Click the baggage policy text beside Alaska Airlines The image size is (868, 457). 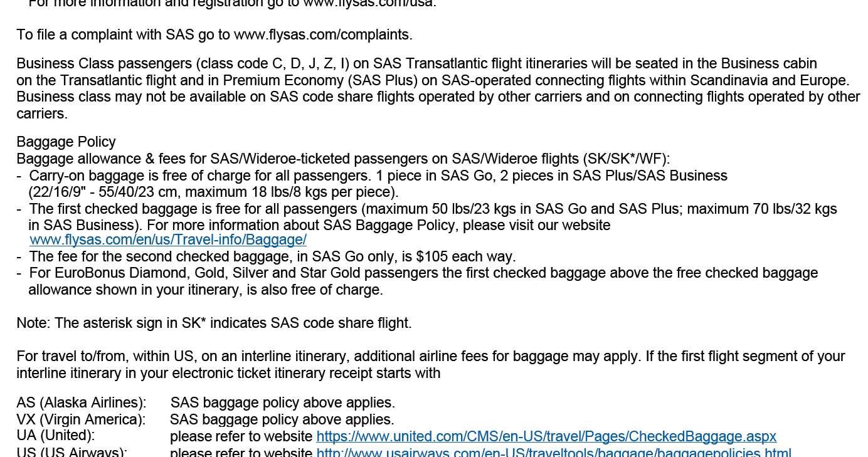(282, 402)
